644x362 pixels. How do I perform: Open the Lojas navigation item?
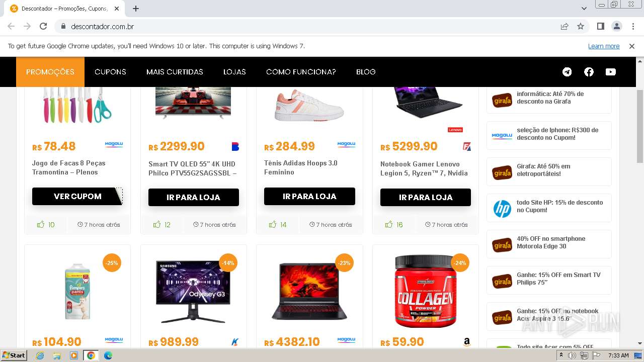(x=234, y=72)
